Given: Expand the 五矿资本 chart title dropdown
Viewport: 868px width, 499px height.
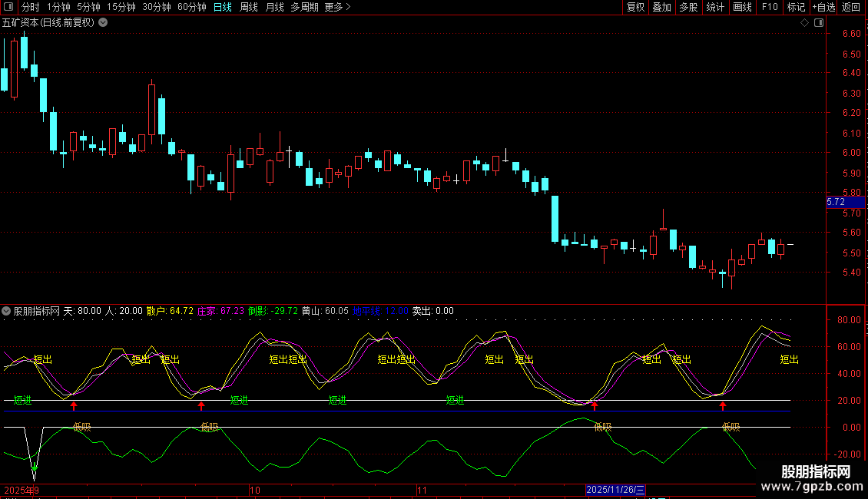Looking at the screenshot, I should (104, 22).
